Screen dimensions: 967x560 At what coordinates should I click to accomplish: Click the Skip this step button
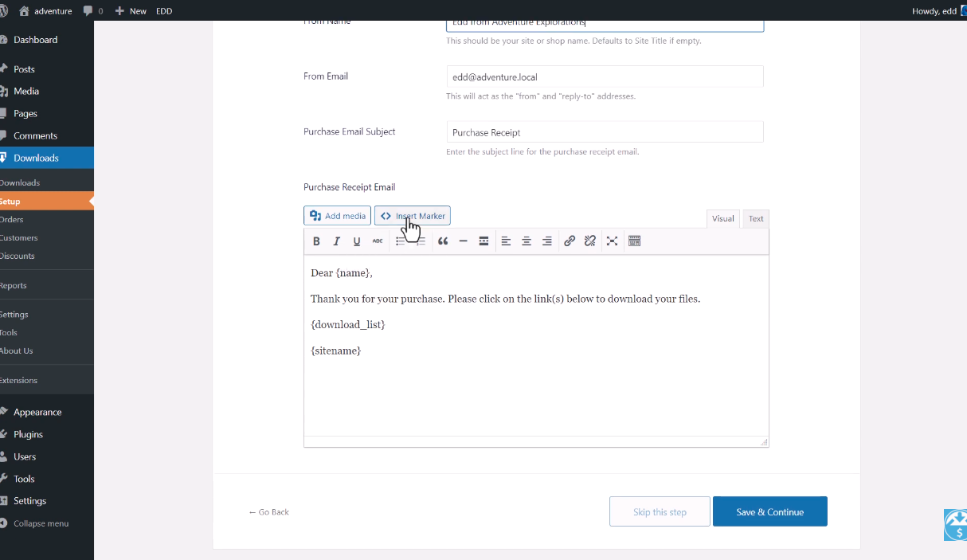point(660,512)
